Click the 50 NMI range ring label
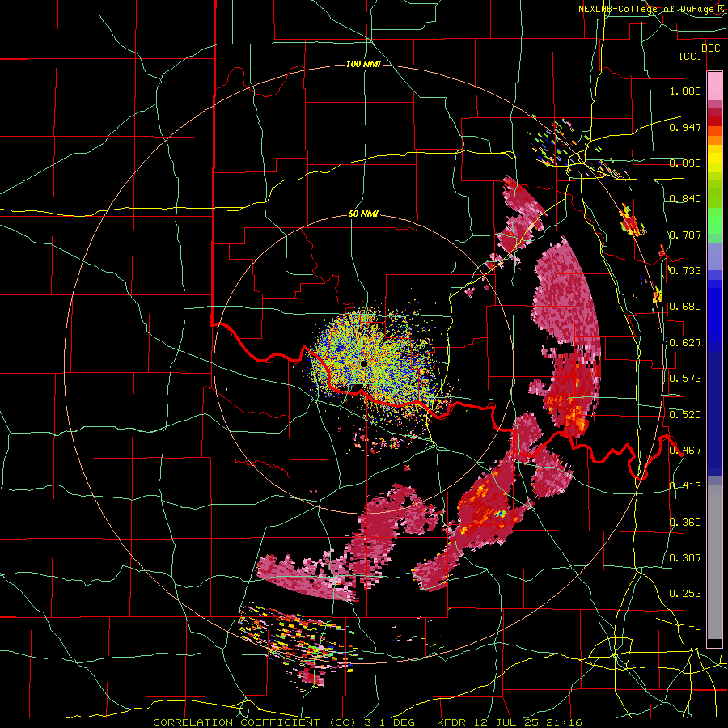This screenshot has height=728, width=728. click(x=363, y=214)
